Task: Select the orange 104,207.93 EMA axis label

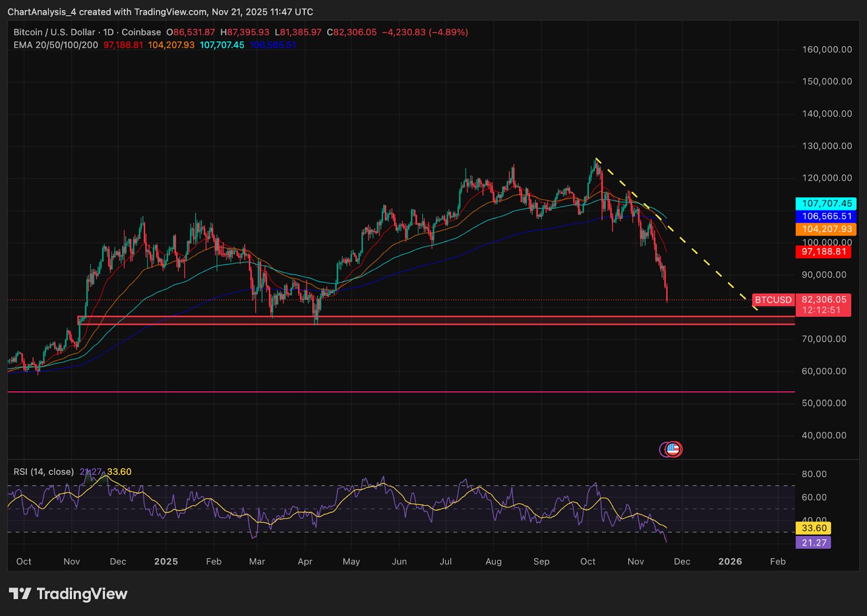Action: 826,229
